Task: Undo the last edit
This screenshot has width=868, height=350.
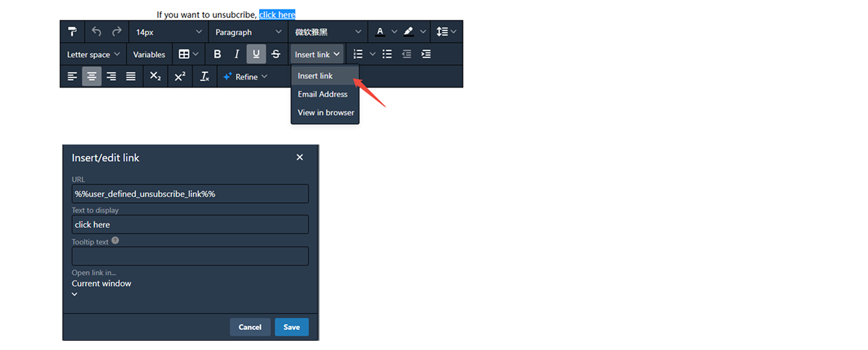Action: tap(97, 32)
